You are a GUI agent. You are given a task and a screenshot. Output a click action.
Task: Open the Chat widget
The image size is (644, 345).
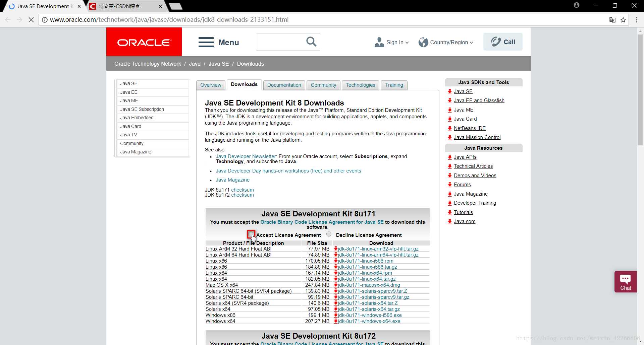coord(626,282)
